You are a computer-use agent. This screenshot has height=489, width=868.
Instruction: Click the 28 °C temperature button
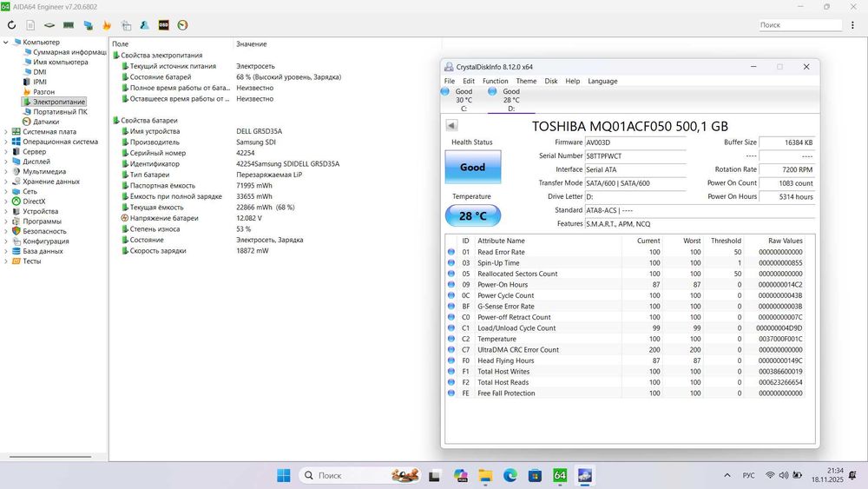coord(472,215)
